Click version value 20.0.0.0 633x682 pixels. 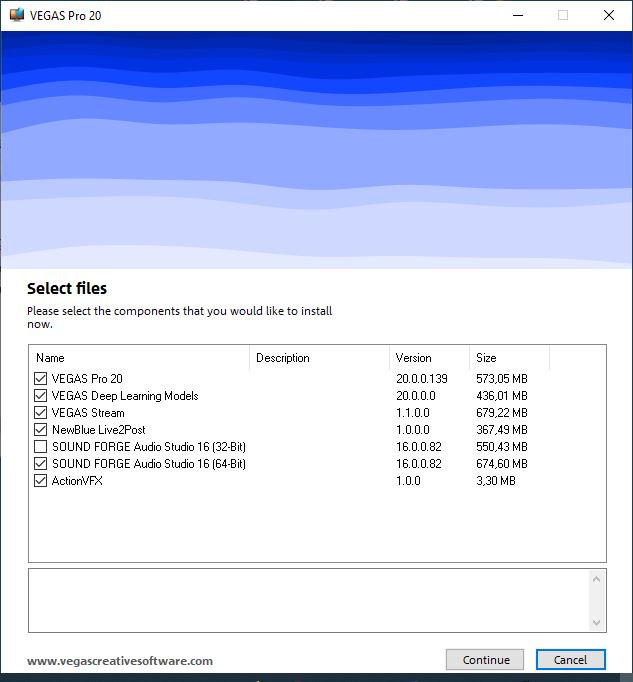(415, 395)
